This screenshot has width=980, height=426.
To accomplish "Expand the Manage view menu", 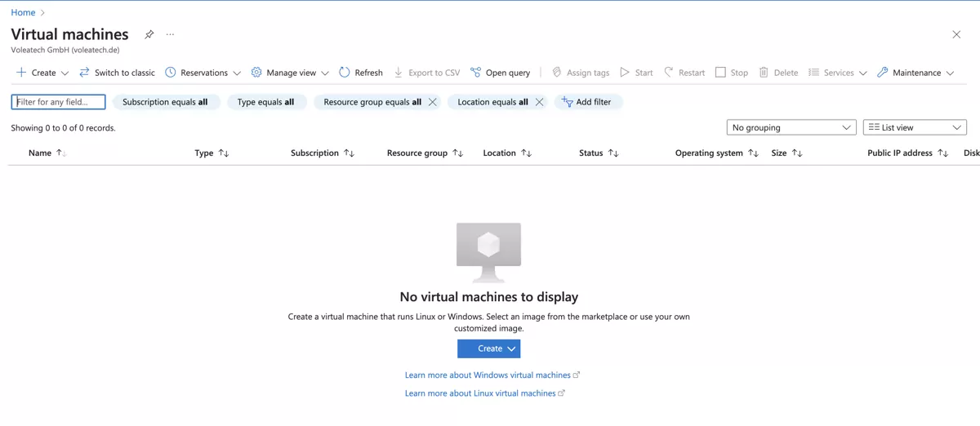I will 290,73.
